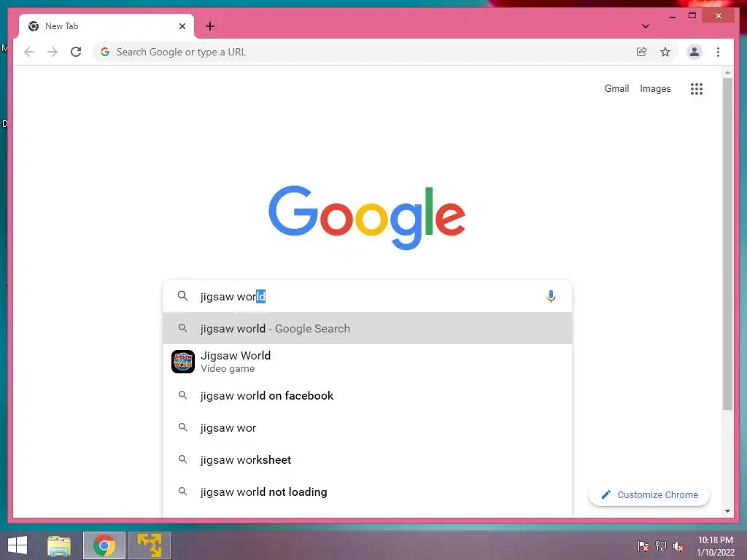Select the New Tab tab
This screenshot has height=560, width=747.
point(107,26)
